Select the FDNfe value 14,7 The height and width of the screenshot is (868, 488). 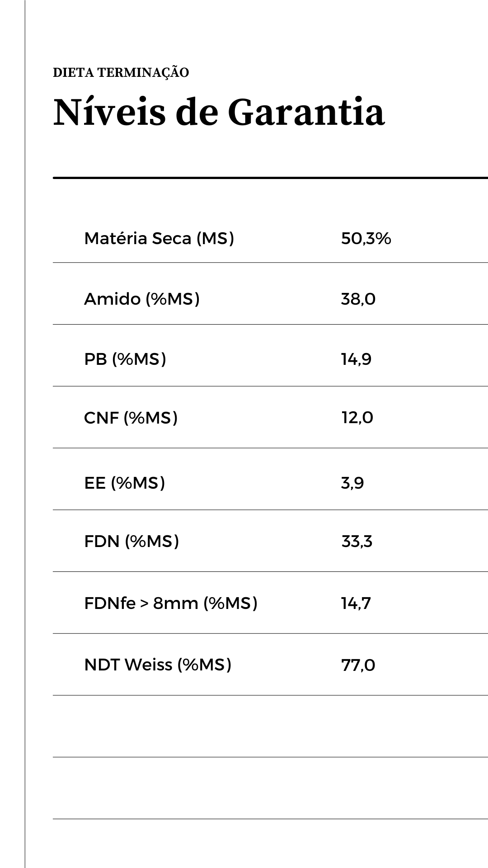(x=356, y=604)
